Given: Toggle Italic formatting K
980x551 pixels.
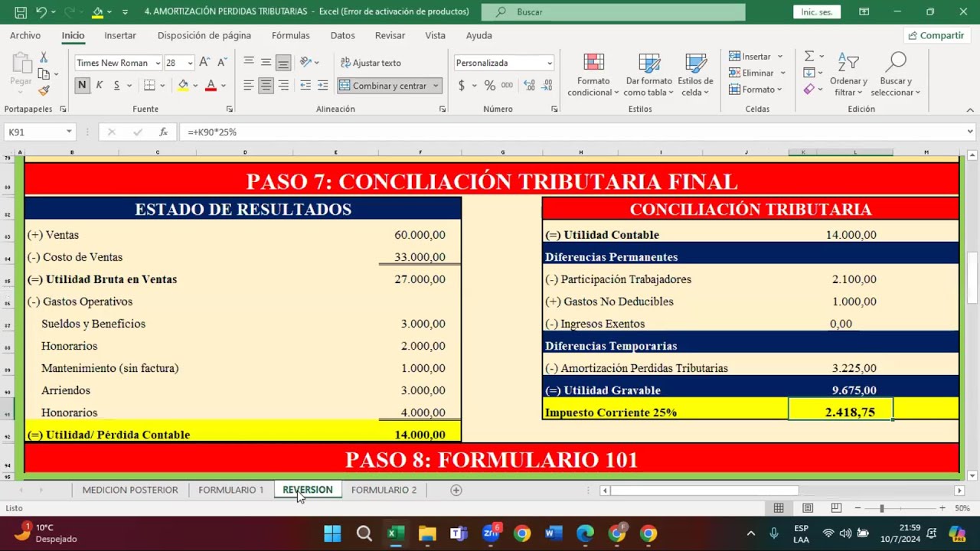Looking at the screenshot, I should pyautogui.click(x=100, y=85).
